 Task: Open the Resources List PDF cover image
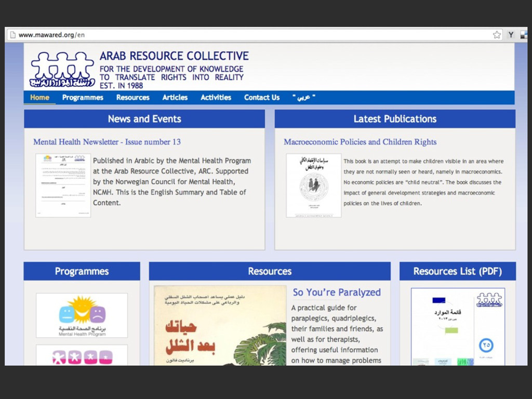458,327
